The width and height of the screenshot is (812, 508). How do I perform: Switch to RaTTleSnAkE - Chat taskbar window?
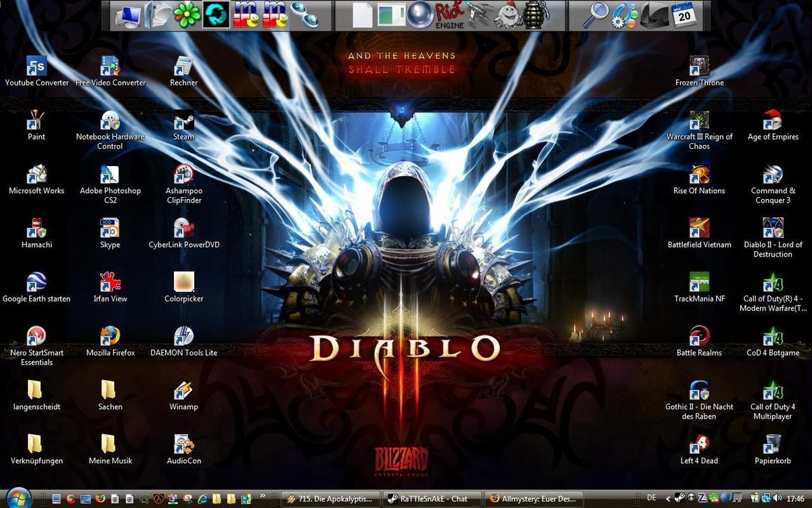tap(426, 499)
